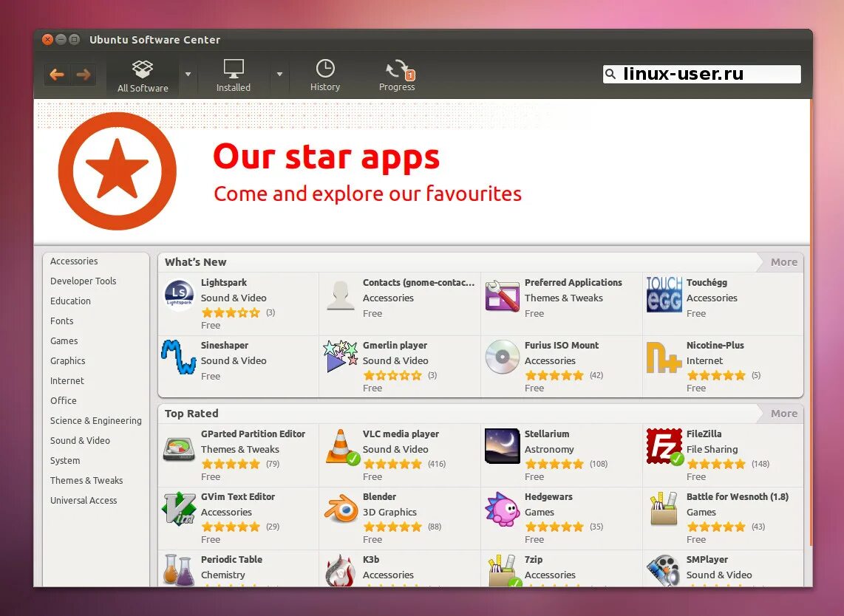Viewport: 844px width, 616px height.
Task: Click the Hedgewars hedgehog icon
Action: [x=503, y=508]
